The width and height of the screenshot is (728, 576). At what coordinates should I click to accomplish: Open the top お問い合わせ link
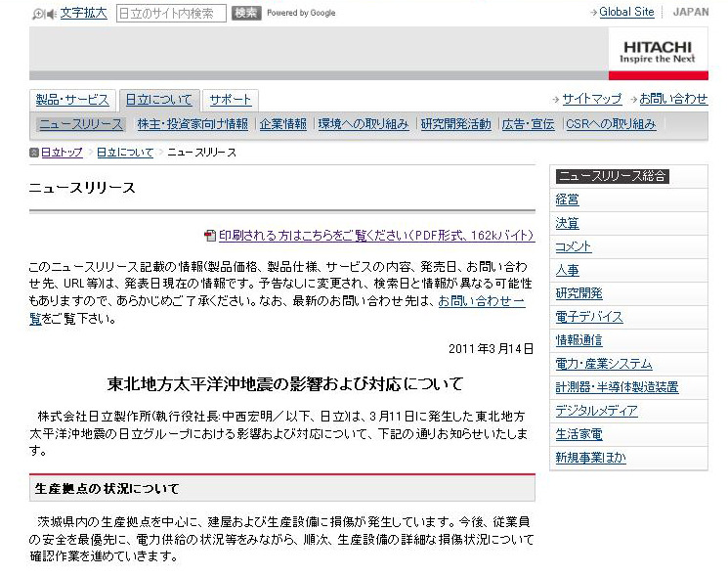pyautogui.click(x=673, y=99)
